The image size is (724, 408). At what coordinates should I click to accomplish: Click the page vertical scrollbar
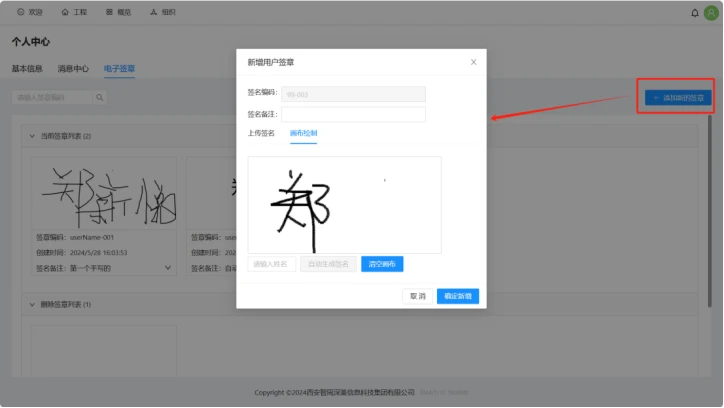coord(710,210)
